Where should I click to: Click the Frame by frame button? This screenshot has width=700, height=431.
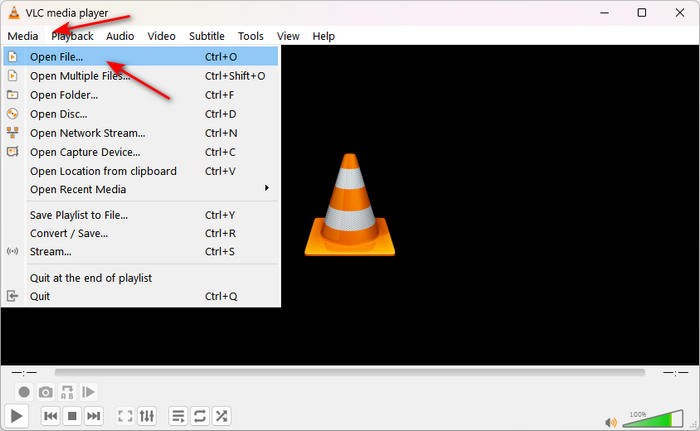point(88,392)
